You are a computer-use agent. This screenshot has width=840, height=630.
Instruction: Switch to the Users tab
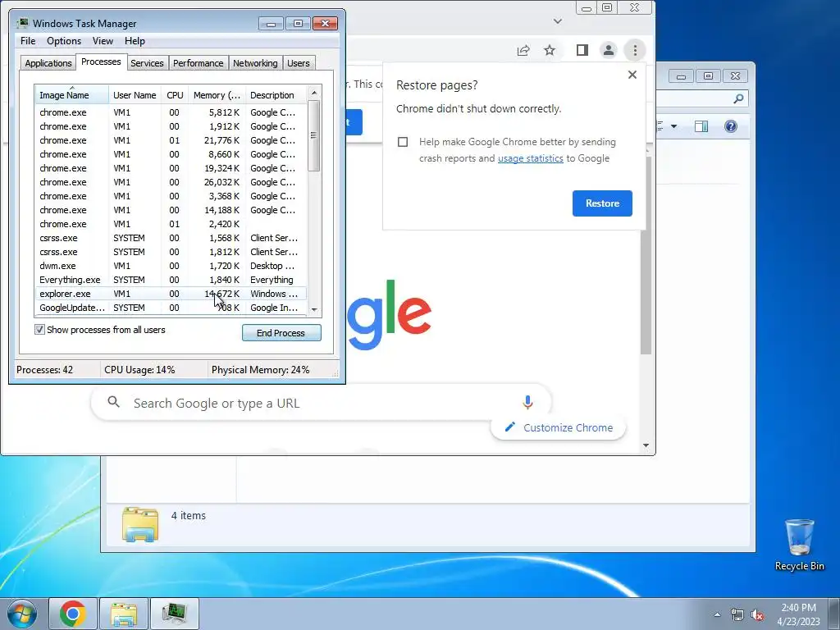pyautogui.click(x=299, y=63)
